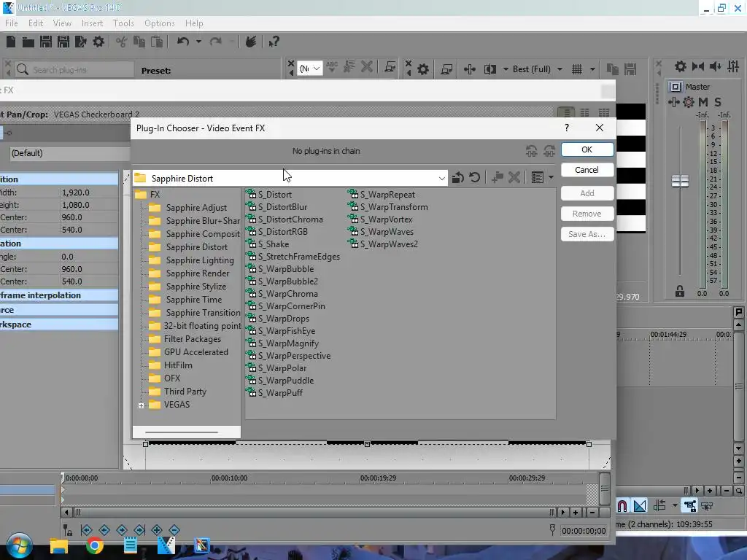Viewport: 747px width, 560px height.
Task: Open the Sapphire Distort folder dropdown
Action: coord(441,179)
